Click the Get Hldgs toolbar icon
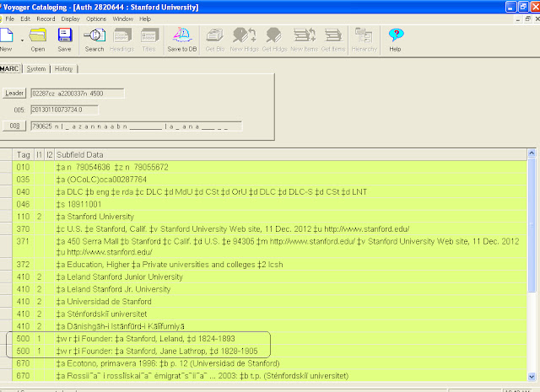Image resolution: width=540 pixels, height=392 pixels. coord(274,40)
